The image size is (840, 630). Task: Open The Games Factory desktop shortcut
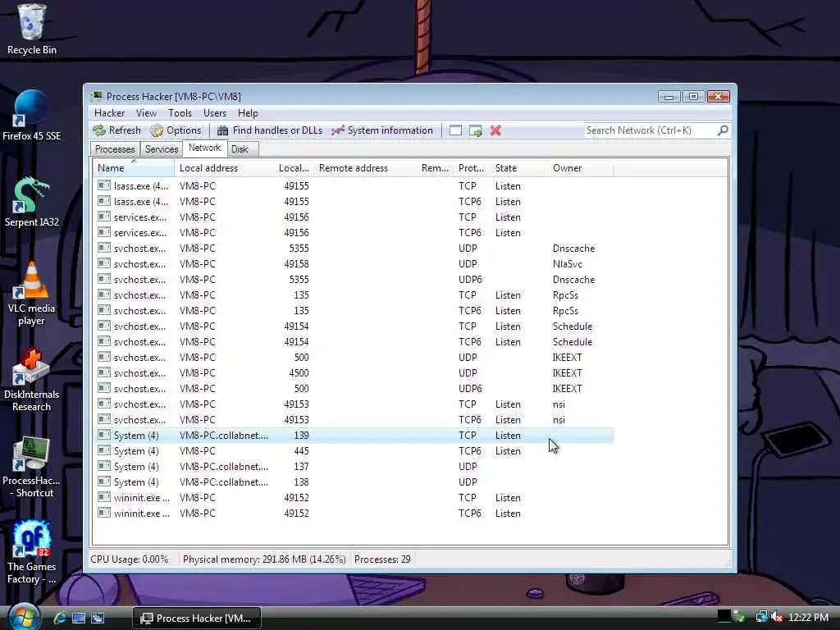click(32, 552)
